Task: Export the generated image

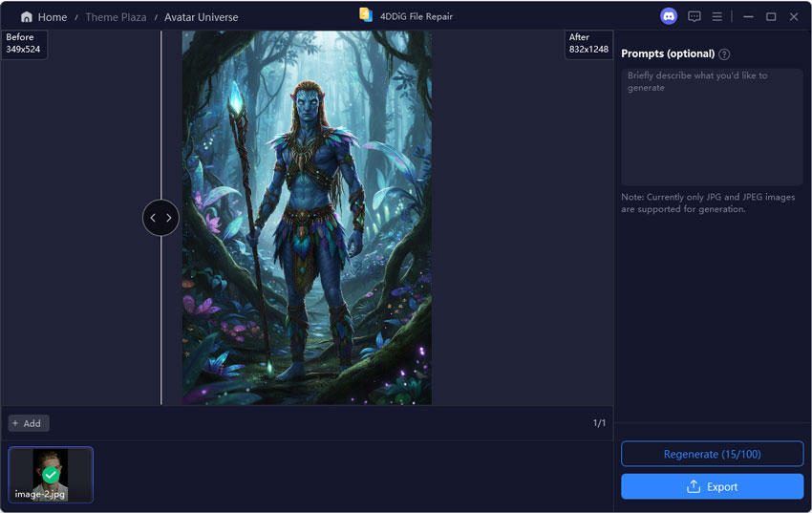Action: pos(712,486)
